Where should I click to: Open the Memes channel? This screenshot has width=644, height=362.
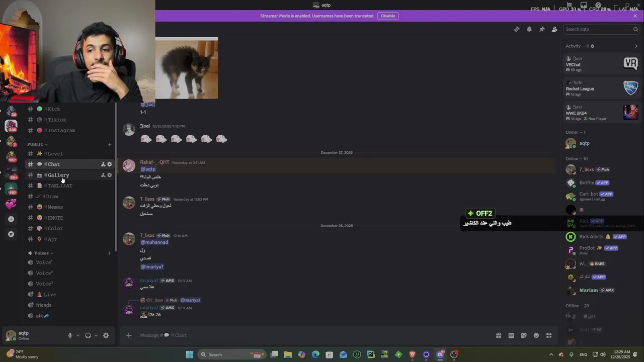pos(70,207)
